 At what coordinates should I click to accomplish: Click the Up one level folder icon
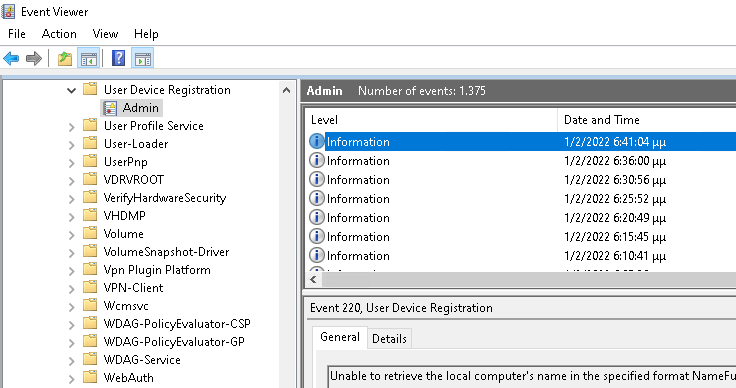(65, 59)
